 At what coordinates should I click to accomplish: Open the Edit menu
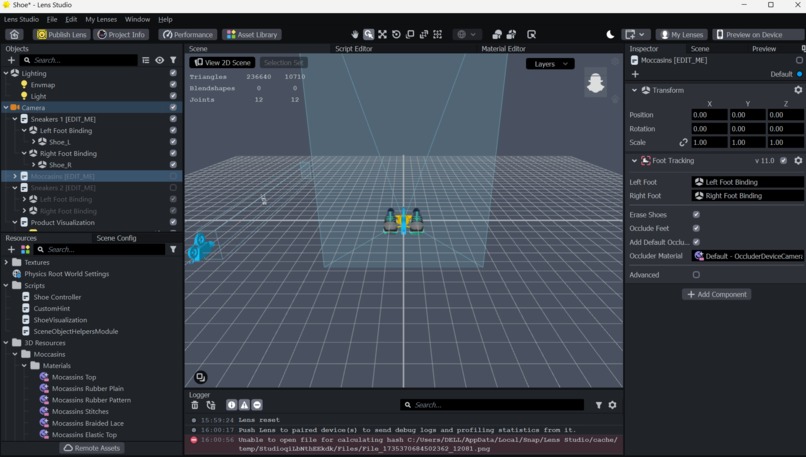coord(71,20)
